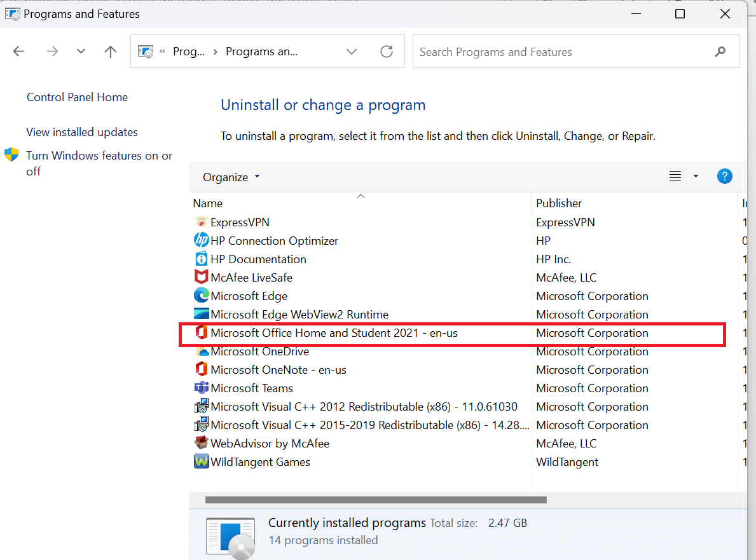Click the Office Home and Student icon
This screenshot has width=756, height=560.
tap(201, 332)
